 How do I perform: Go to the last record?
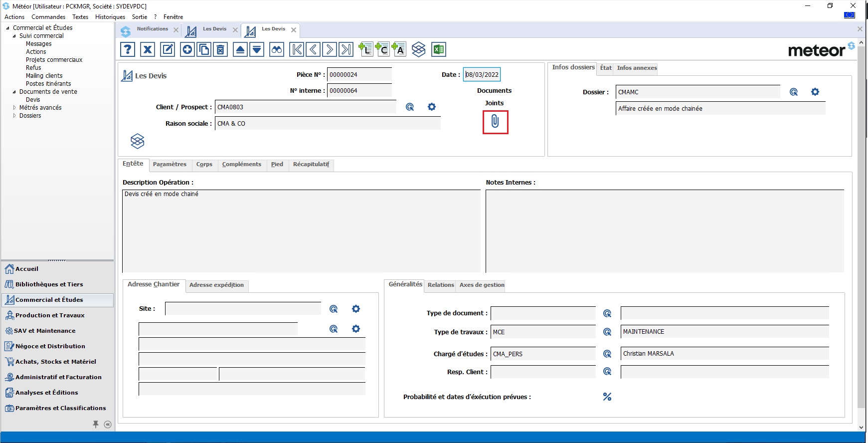(x=346, y=49)
